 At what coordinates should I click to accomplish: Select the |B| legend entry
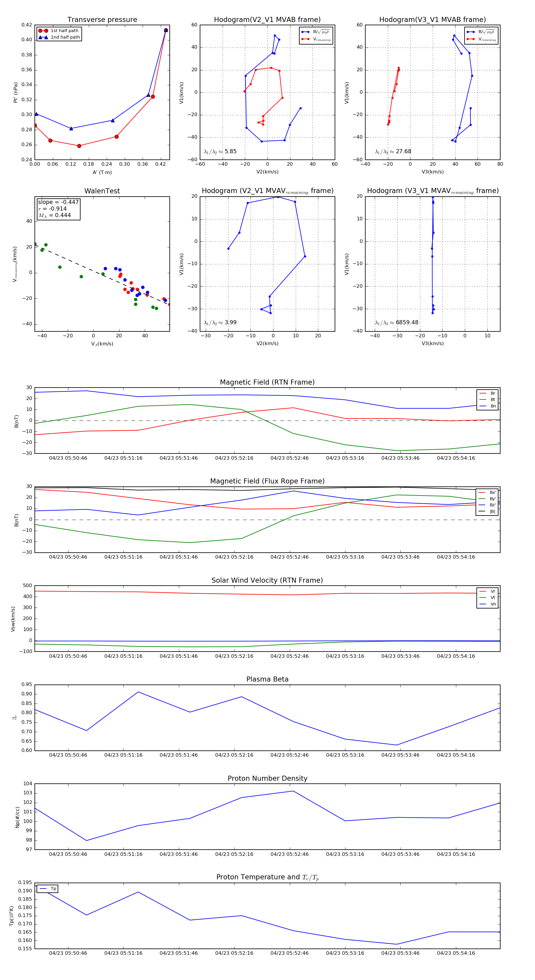click(x=487, y=511)
